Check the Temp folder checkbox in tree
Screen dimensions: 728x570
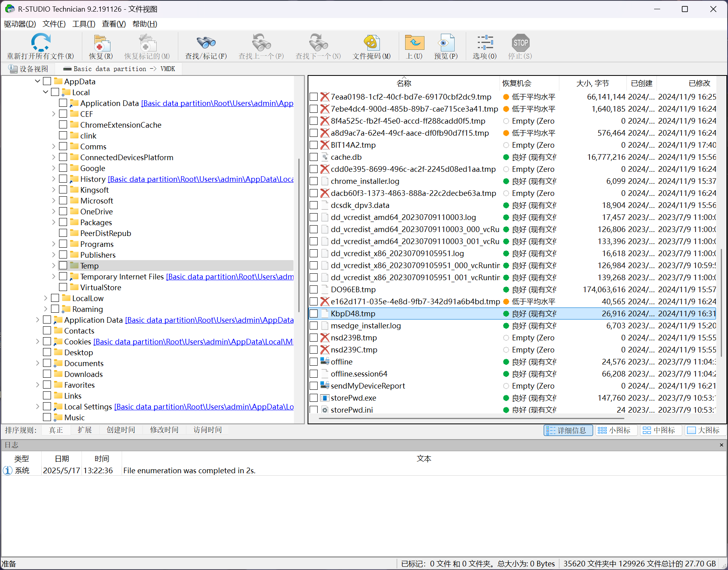(x=63, y=265)
